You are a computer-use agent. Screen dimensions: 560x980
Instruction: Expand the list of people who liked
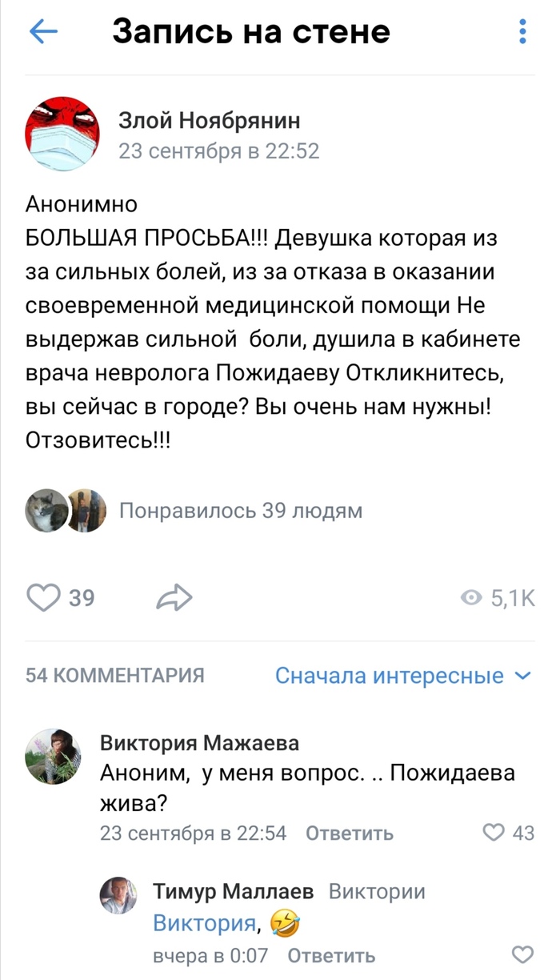click(240, 512)
